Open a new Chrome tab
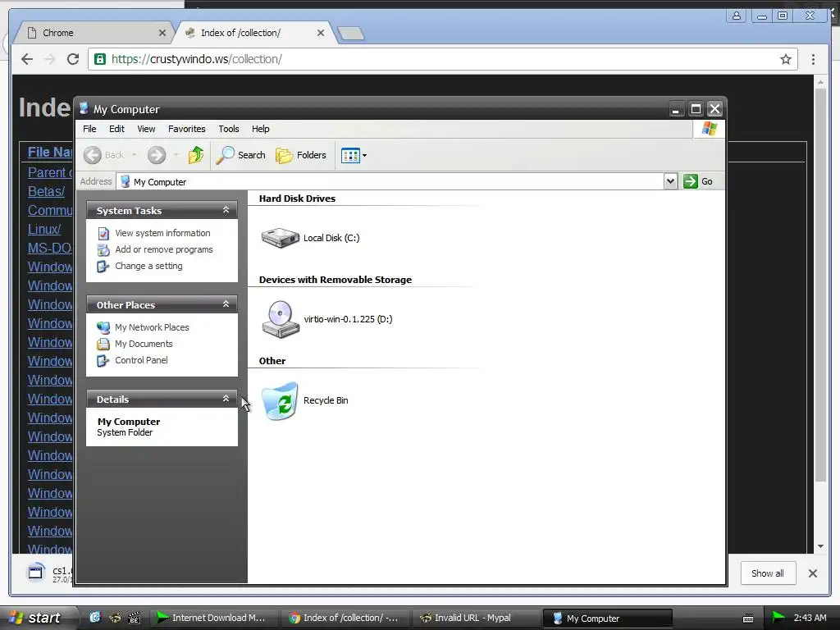Screen dimensions: 840x630 point(351,33)
